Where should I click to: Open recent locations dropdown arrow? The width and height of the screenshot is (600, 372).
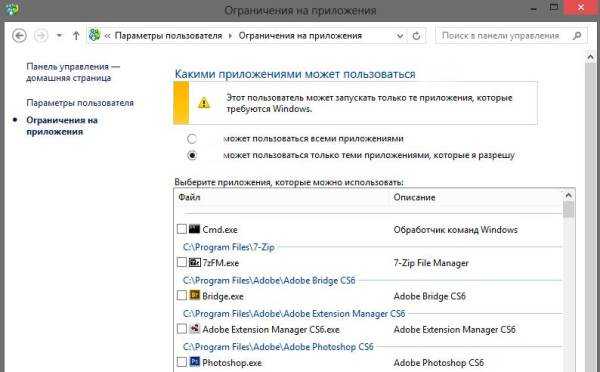coord(59,36)
